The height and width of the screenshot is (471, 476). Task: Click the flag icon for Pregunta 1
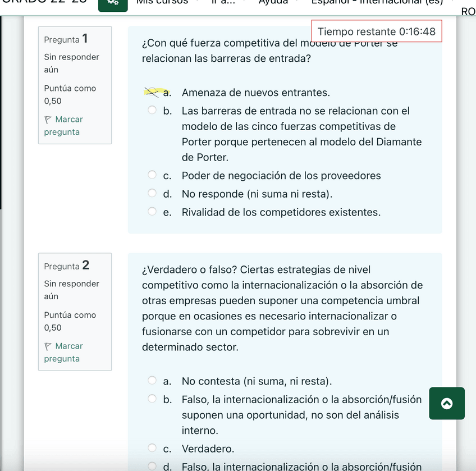click(x=48, y=120)
